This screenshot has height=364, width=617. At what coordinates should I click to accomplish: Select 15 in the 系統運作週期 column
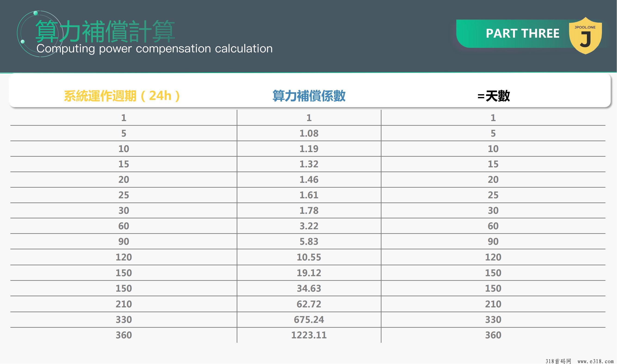pyautogui.click(x=124, y=164)
